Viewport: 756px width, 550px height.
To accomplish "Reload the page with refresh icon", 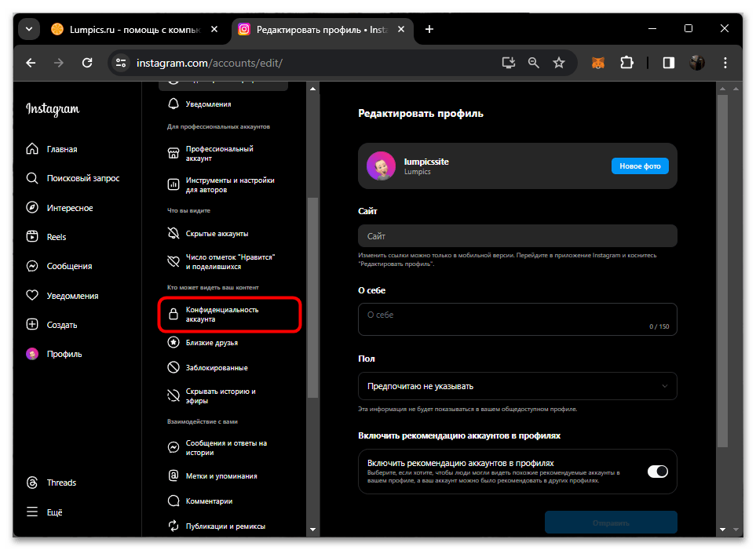I will [x=87, y=63].
